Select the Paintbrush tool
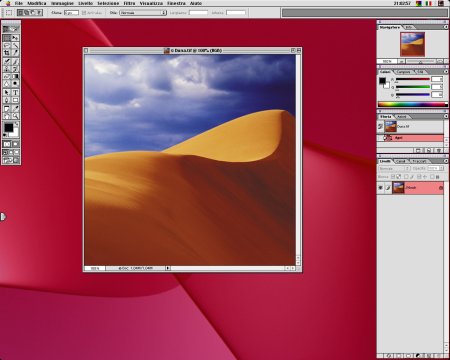The image size is (450, 360). (x=15, y=62)
